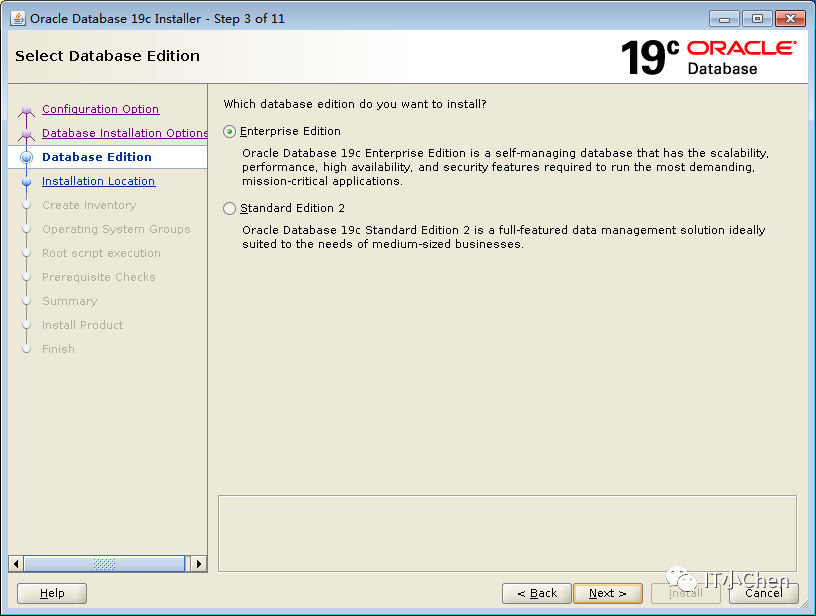816x616 pixels.
Task: Select the Database Edition step in the sidebar
Action: click(97, 157)
